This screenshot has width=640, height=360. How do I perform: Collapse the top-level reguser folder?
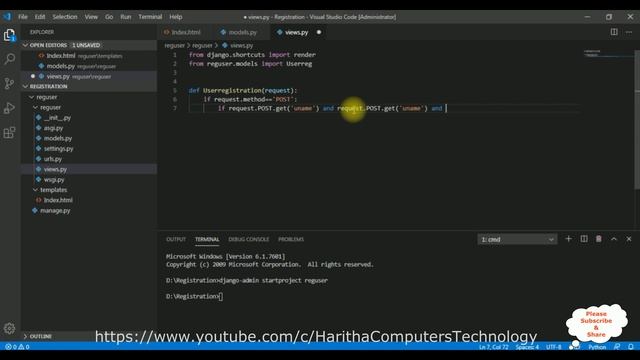coord(32,97)
